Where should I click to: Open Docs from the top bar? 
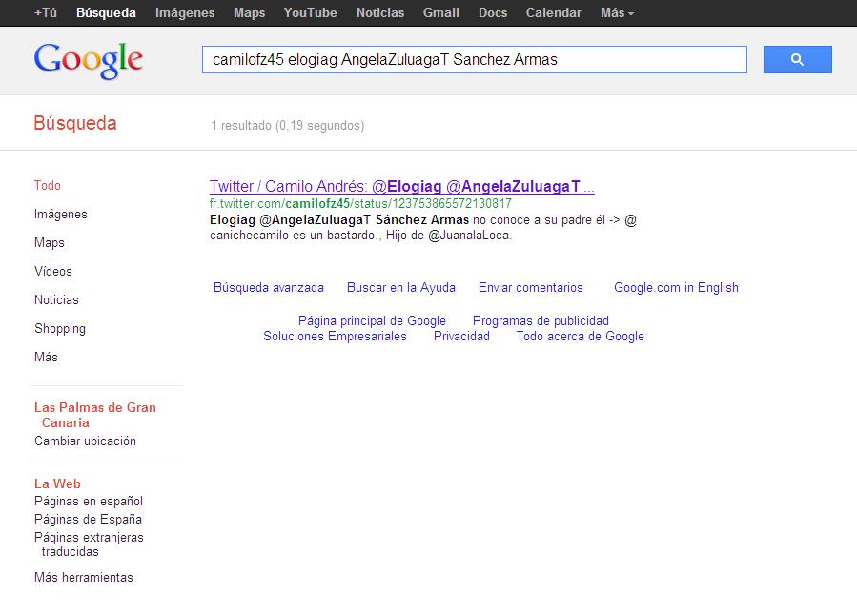point(493,12)
